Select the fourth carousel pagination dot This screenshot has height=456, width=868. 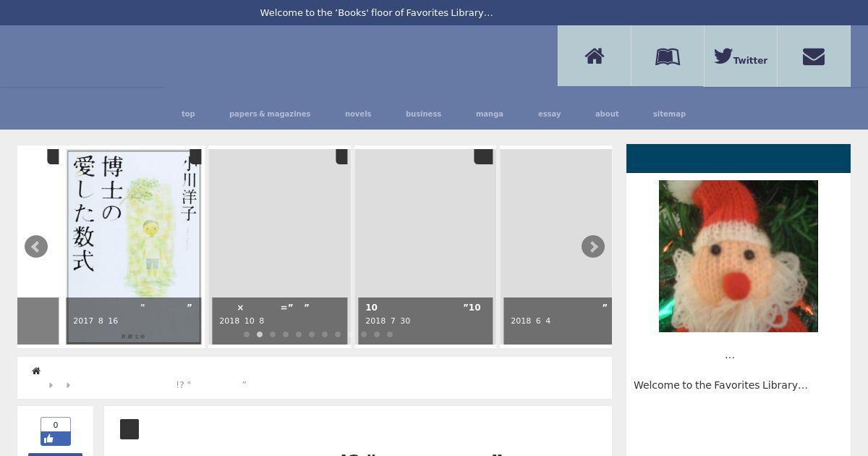click(x=286, y=334)
